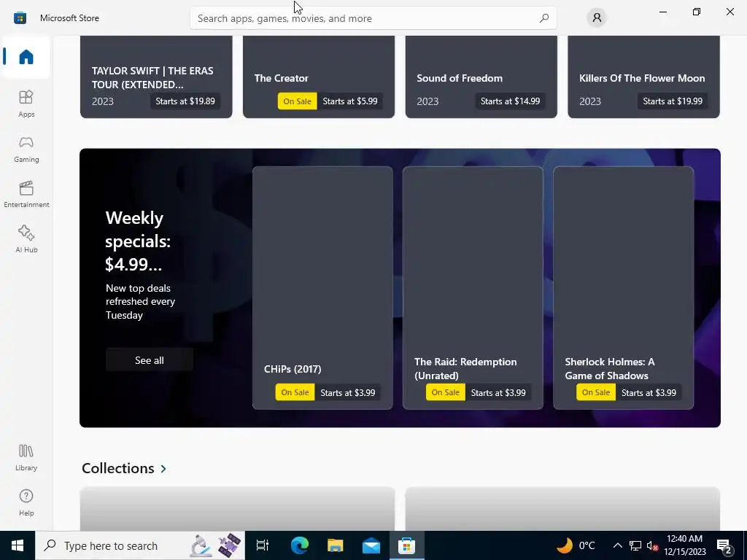This screenshot has width=747, height=560.
Task: Open Task View on the taskbar
Action: click(263, 545)
